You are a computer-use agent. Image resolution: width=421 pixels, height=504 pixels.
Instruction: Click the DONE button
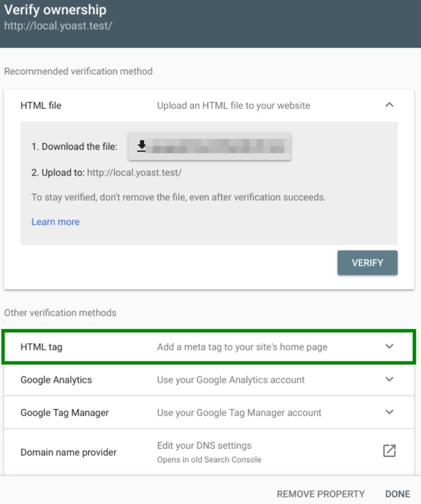(x=397, y=494)
